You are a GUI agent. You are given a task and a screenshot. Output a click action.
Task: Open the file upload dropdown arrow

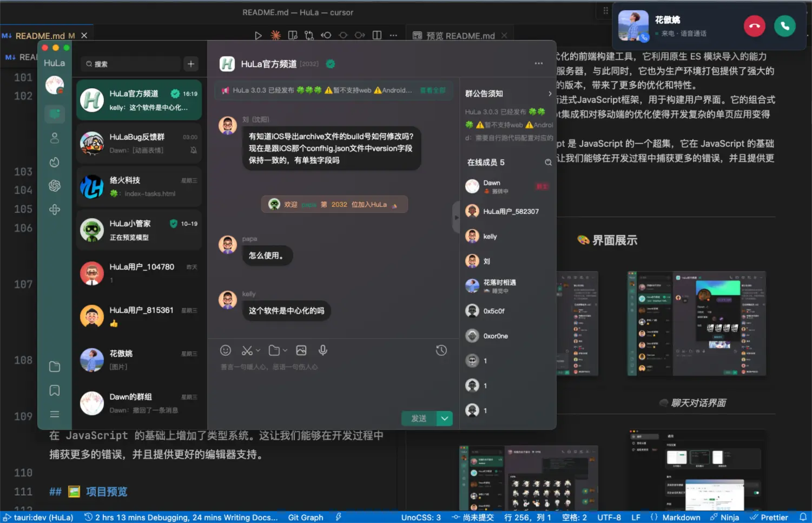[285, 350]
